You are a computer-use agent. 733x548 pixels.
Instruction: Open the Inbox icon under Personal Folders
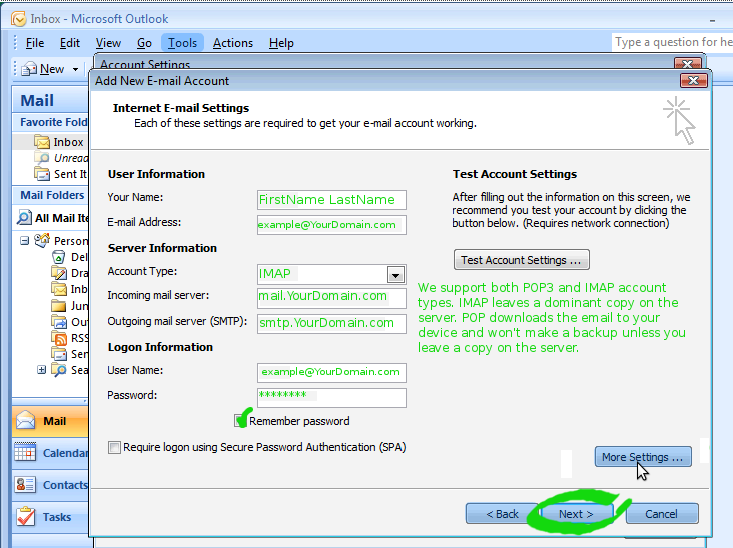[58, 289]
